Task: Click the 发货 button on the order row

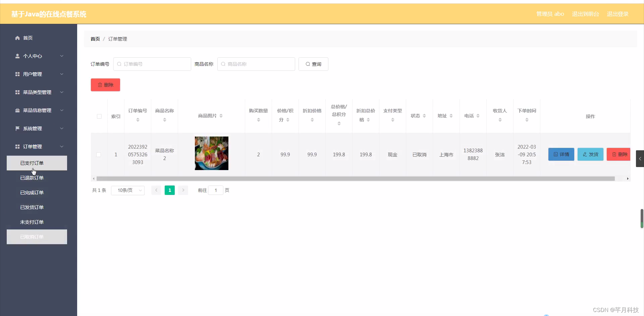Action: point(590,154)
